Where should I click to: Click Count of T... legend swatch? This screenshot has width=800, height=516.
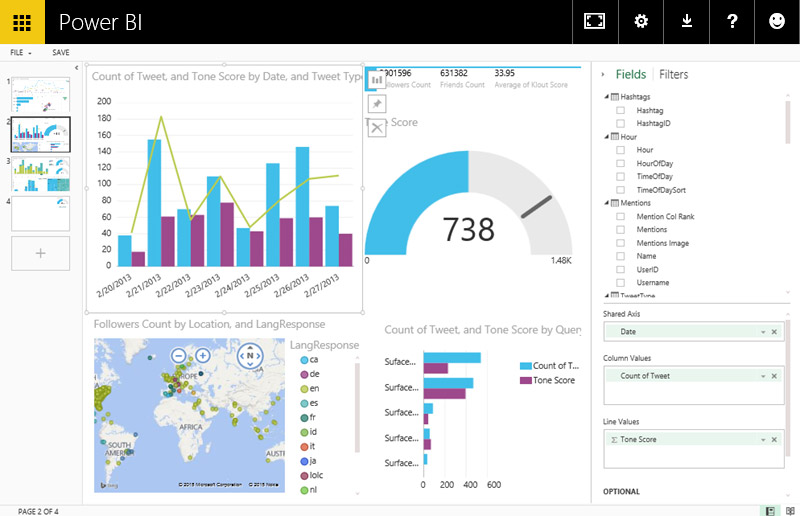[x=526, y=366]
